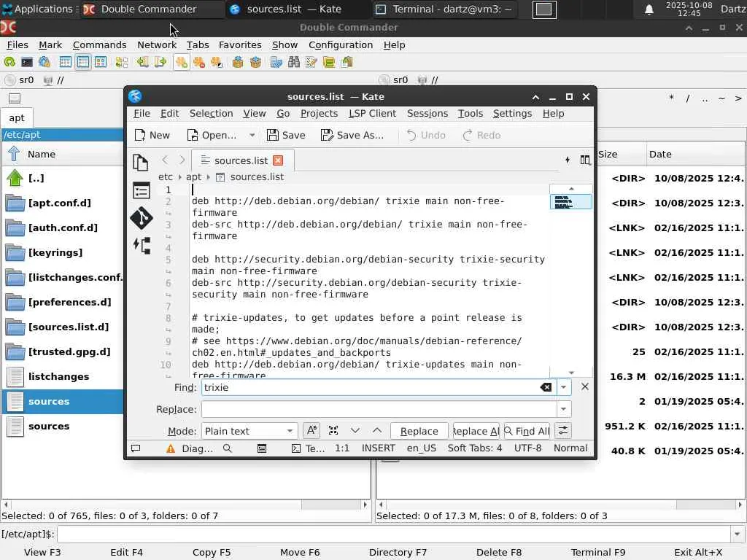Open the Selection menu in Kate
The image size is (747, 560).
(211, 113)
